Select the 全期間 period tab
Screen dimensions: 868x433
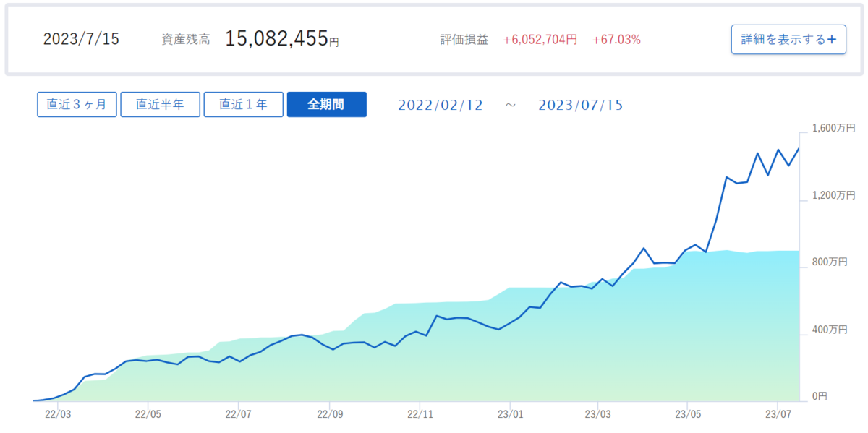coord(327,104)
